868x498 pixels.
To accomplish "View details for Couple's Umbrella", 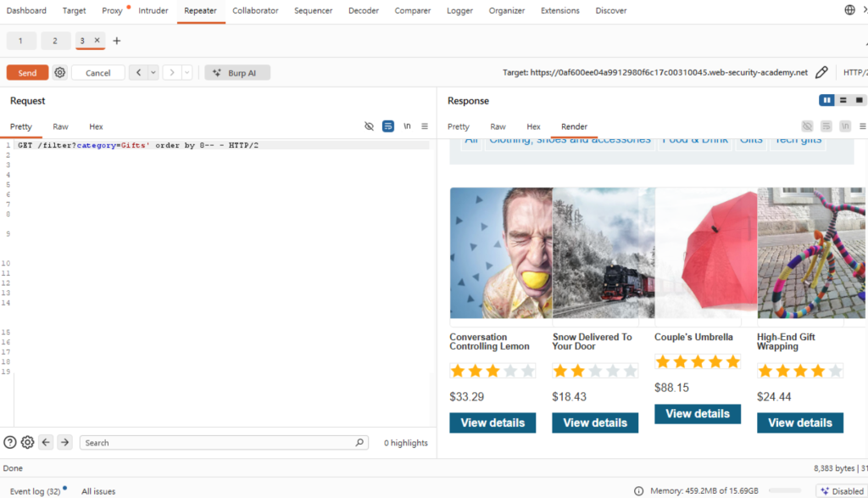I will (698, 414).
